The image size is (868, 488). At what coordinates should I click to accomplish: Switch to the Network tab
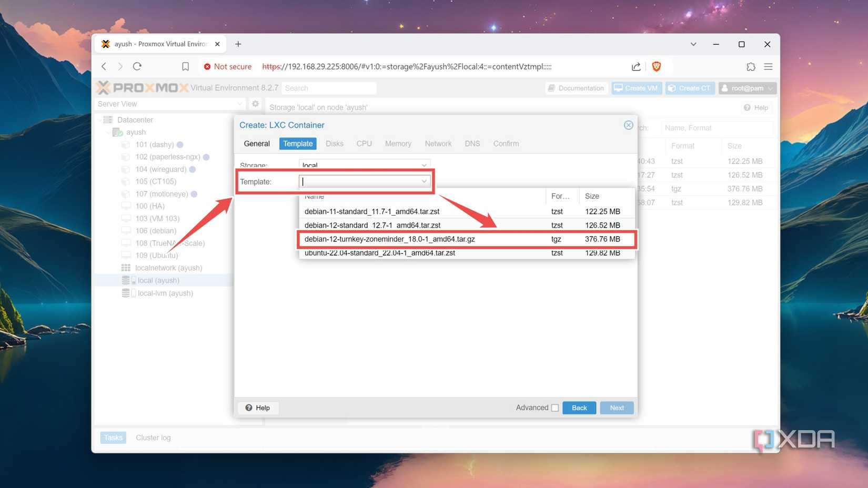pyautogui.click(x=438, y=144)
